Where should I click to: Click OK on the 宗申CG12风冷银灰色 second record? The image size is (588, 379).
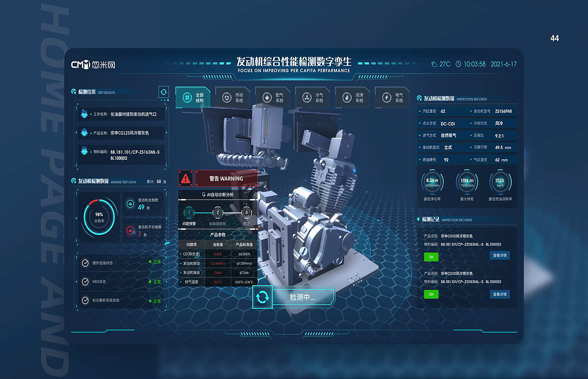(431, 294)
